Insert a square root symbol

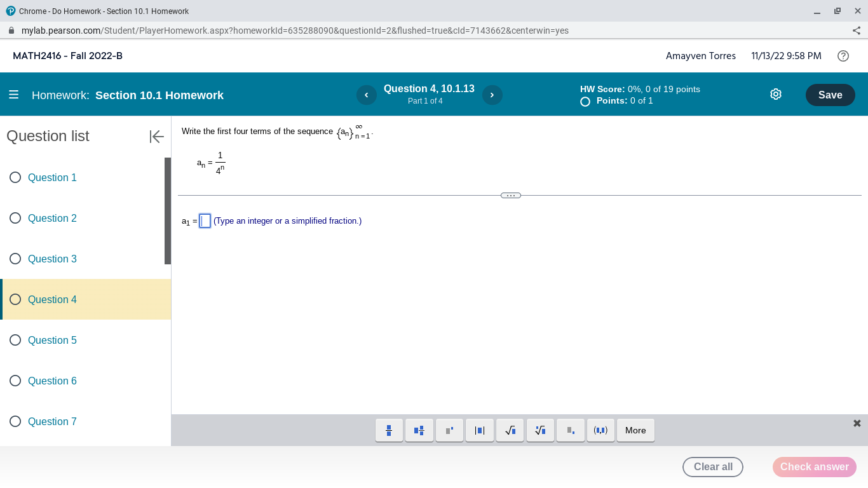(x=510, y=430)
